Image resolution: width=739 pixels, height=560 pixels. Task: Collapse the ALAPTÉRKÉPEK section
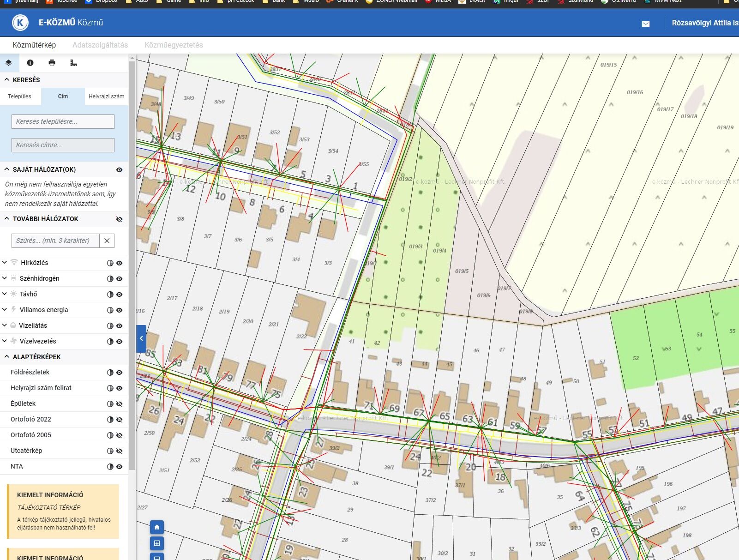point(6,356)
